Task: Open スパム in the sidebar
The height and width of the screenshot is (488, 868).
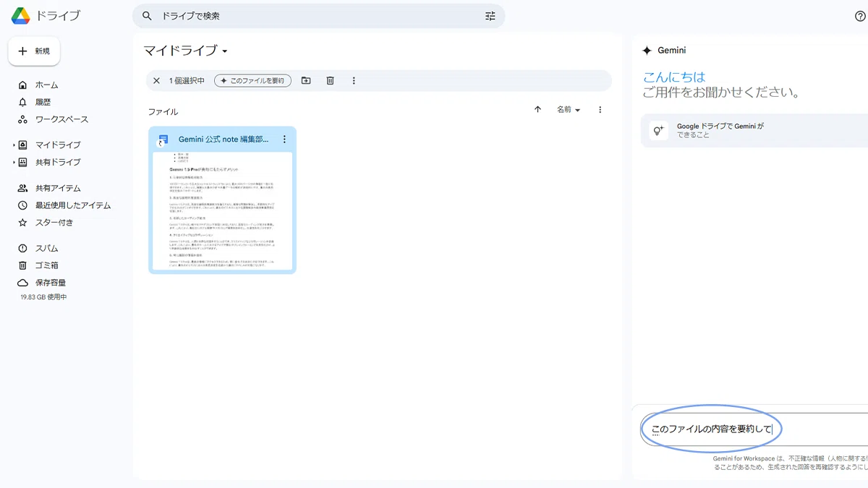Action: [x=47, y=248]
